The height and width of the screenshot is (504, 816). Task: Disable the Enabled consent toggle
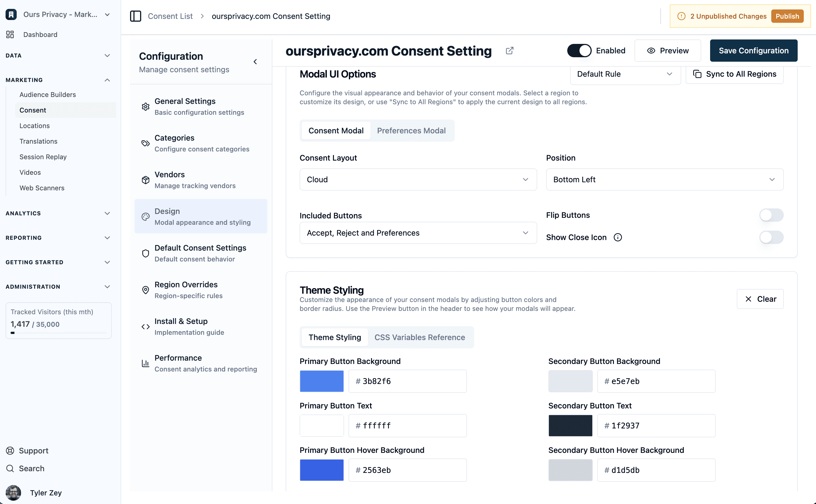click(579, 51)
